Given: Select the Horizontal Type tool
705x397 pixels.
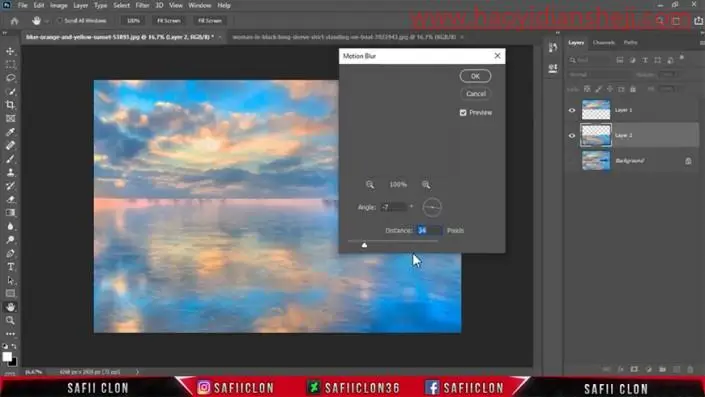Looking at the screenshot, I should pyautogui.click(x=10, y=267).
